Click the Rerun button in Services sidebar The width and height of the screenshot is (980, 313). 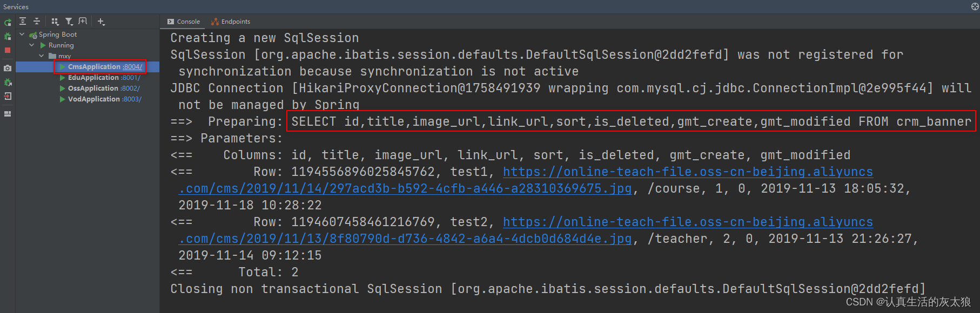[x=8, y=23]
